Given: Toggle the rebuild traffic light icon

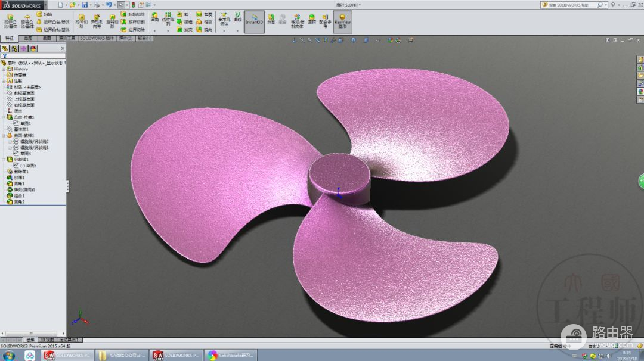Looking at the screenshot, I should [x=132, y=5].
